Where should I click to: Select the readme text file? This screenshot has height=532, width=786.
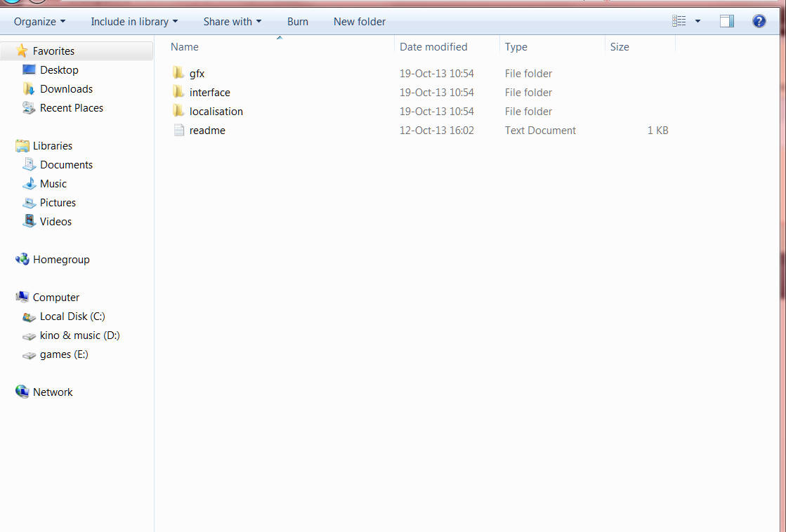click(207, 131)
